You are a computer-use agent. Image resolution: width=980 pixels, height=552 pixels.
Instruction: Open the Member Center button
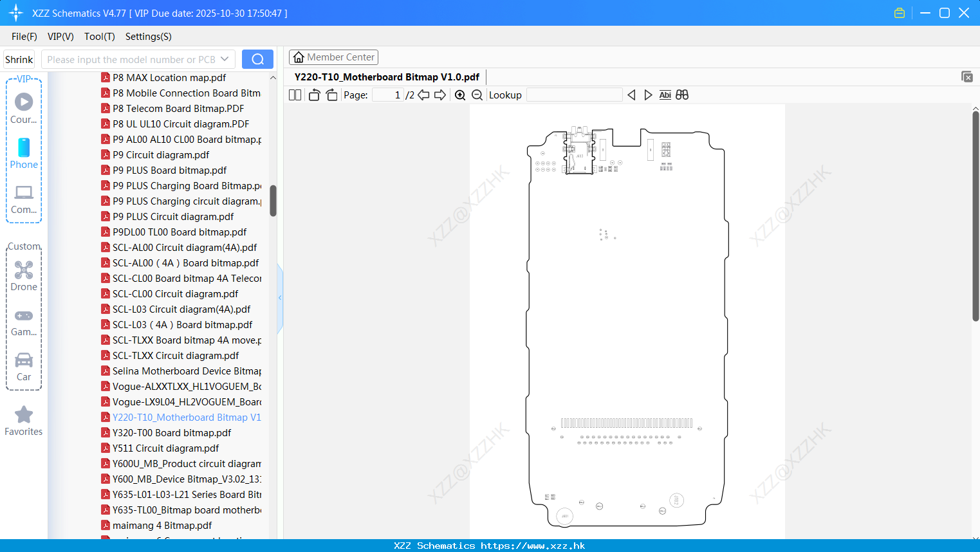coord(333,57)
